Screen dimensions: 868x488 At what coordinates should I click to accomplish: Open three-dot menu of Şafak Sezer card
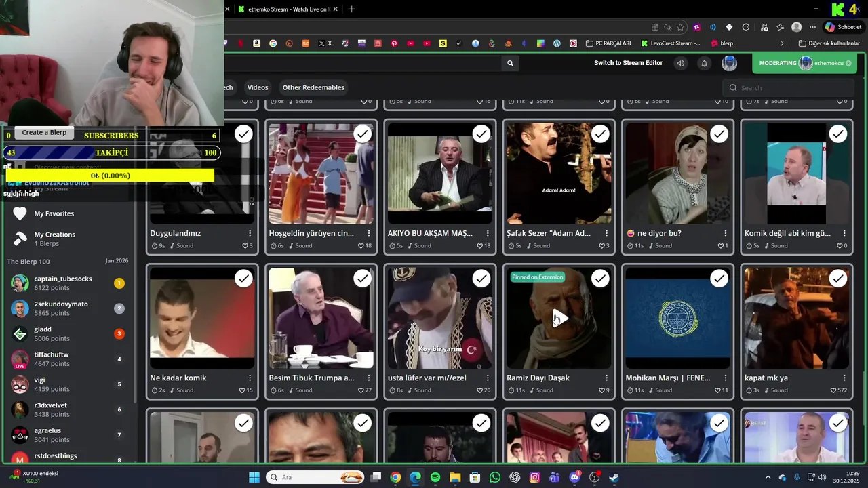tap(606, 233)
